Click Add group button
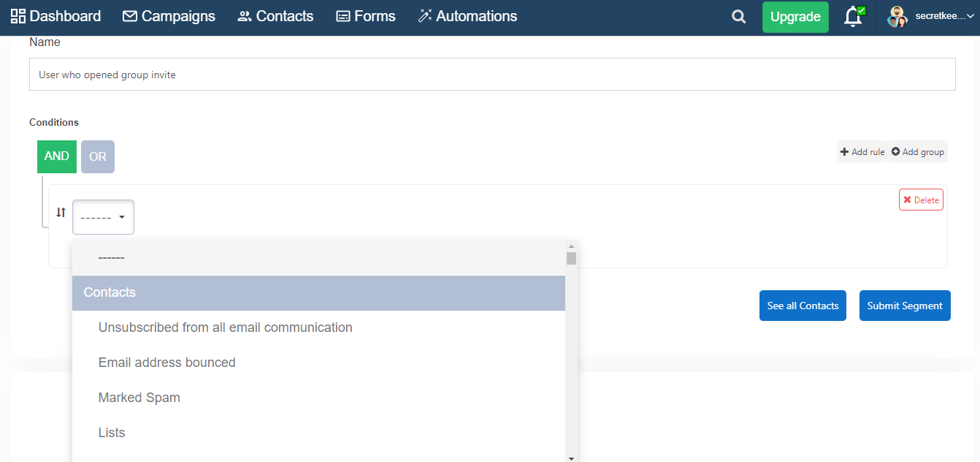The image size is (980, 462). [917, 151]
